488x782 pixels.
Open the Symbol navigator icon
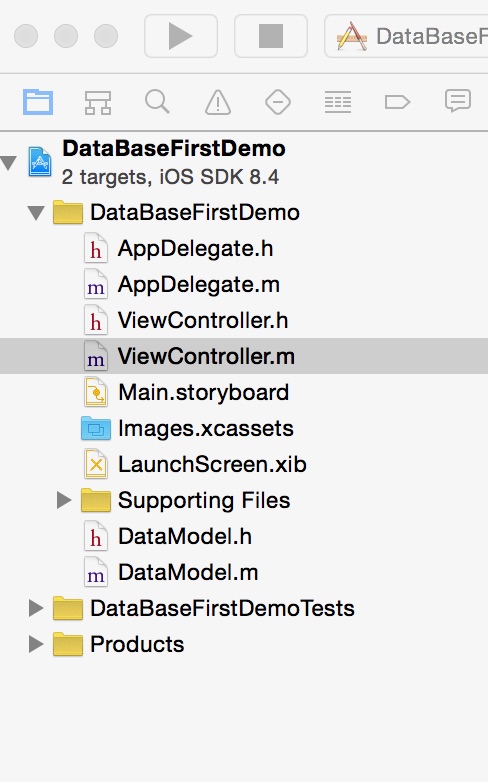click(98, 102)
